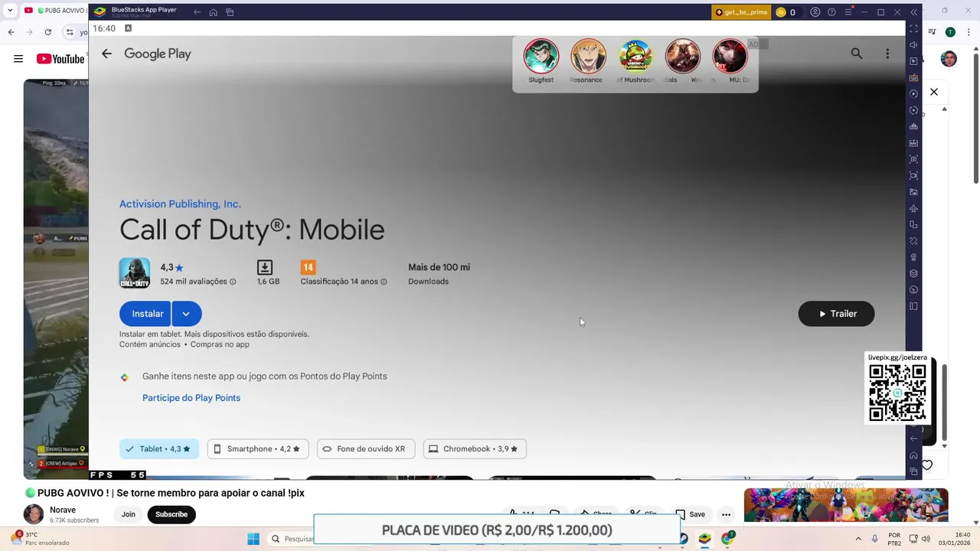Click back arrow at BlueStacks sidebar bottom
Viewport: 980px width, 551px height.
tap(913, 439)
